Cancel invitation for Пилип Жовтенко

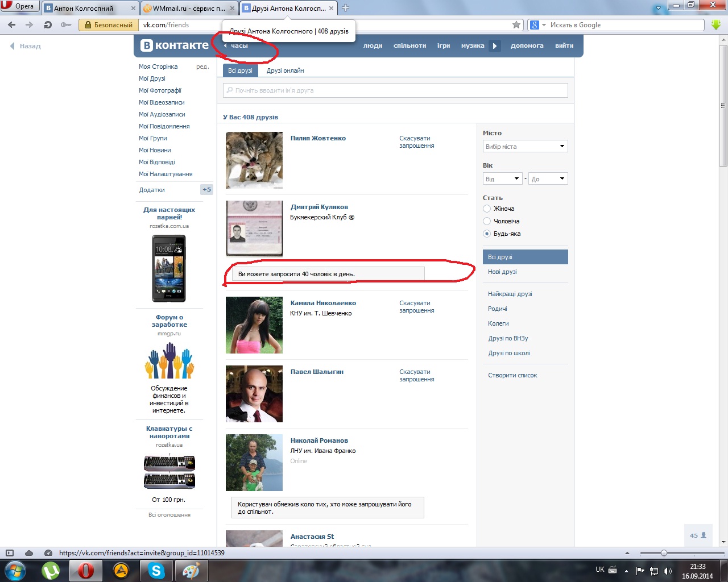click(417, 142)
